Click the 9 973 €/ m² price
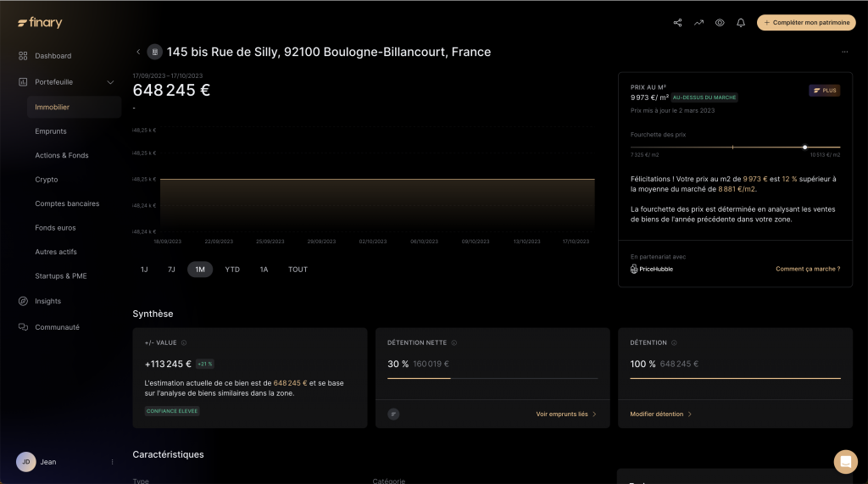 pyautogui.click(x=649, y=97)
